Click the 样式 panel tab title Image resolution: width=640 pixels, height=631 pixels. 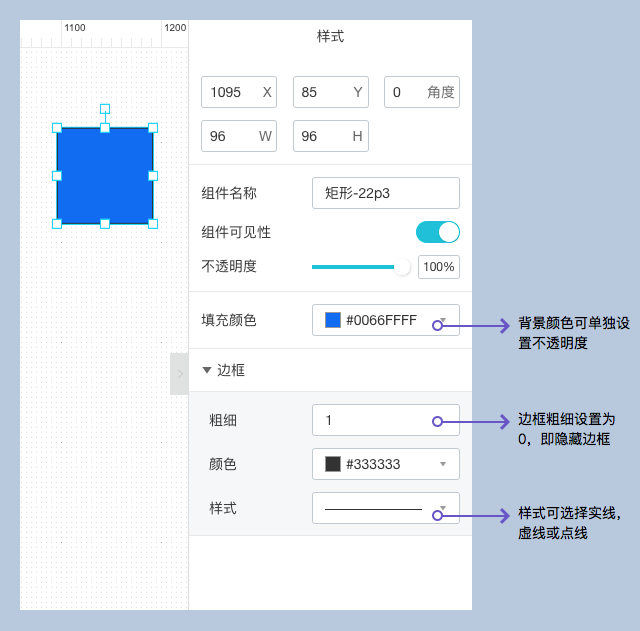point(330,36)
